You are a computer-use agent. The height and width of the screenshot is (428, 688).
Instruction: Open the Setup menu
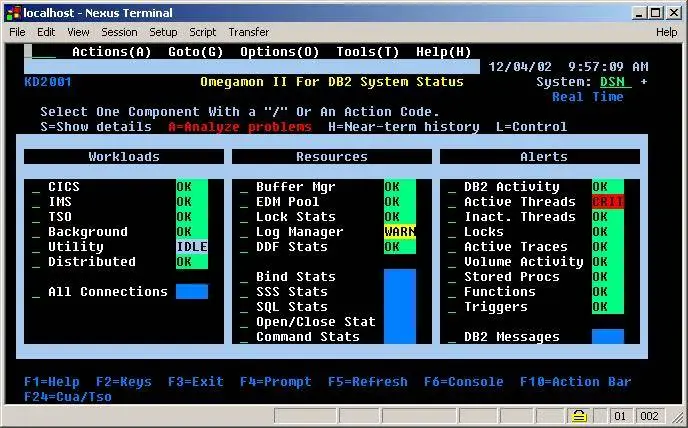(x=163, y=32)
